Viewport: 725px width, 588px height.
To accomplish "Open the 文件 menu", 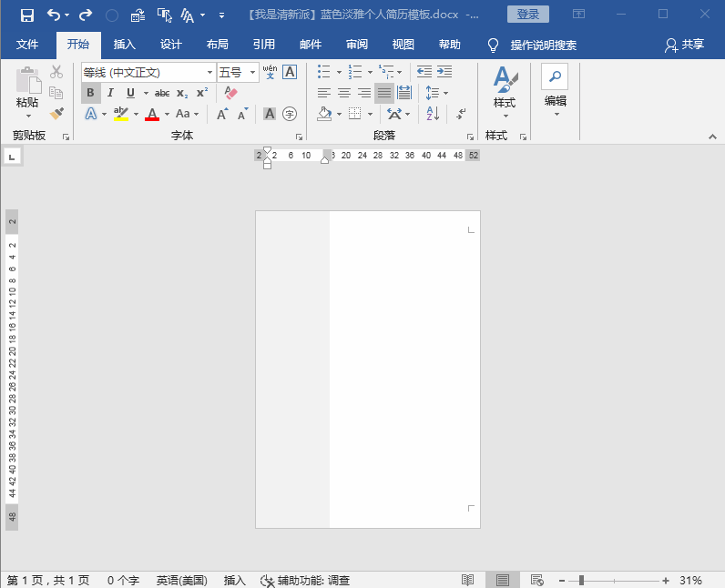I will (26, 45).
